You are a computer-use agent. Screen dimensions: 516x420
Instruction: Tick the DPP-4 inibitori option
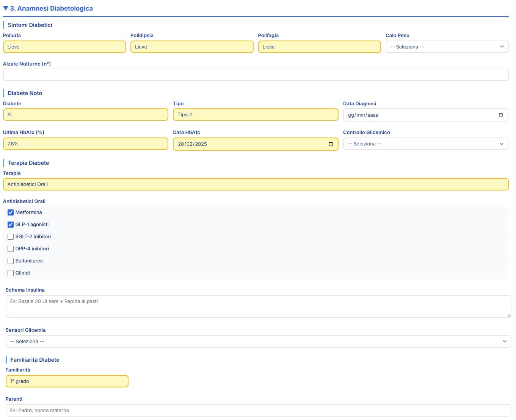pos(11,249)
